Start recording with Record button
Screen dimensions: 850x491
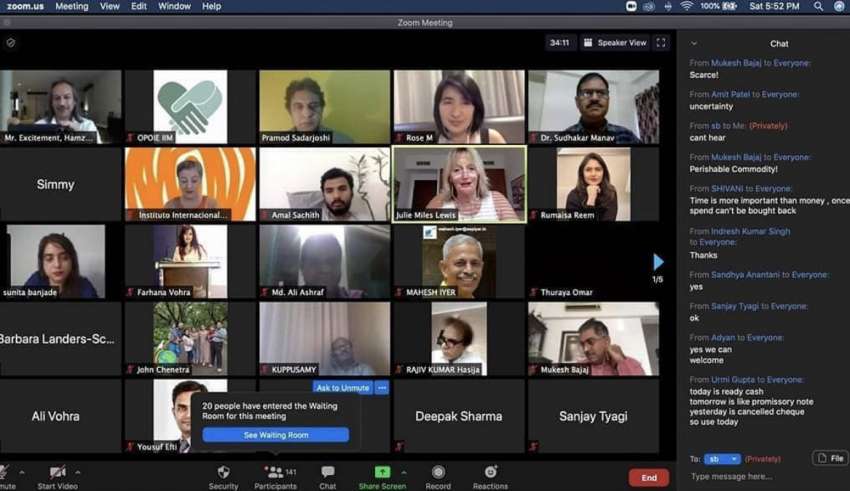click(x=438, y=474)
